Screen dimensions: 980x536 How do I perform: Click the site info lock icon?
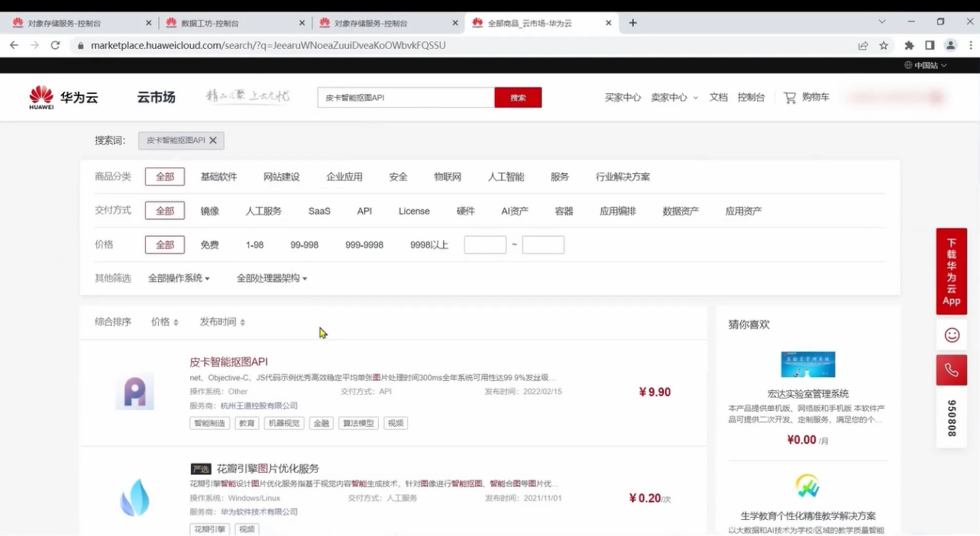(x=80, y=46)
